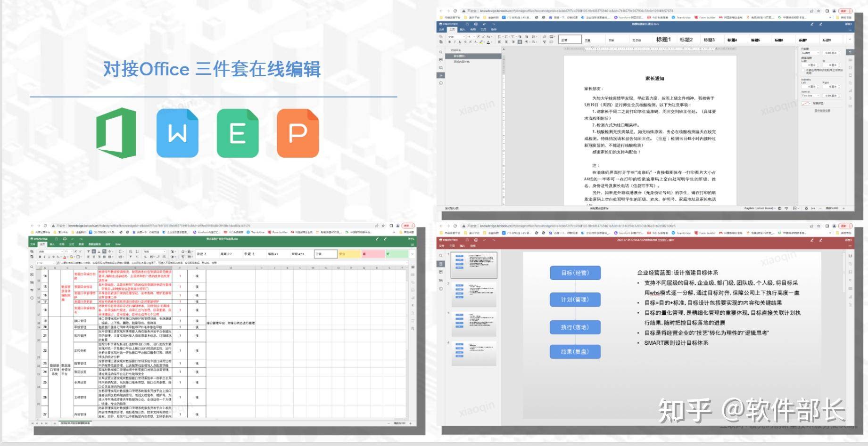Viewport: 868px width, 446px height.
Task: Open search from document editor left sidebar
Action: 441,52
